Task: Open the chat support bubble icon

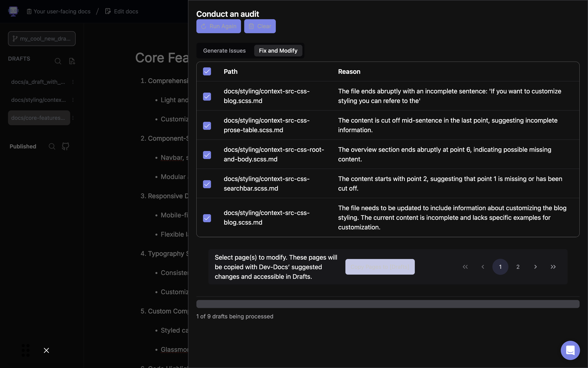Action: pyautogui.click(x=570, y=350)
